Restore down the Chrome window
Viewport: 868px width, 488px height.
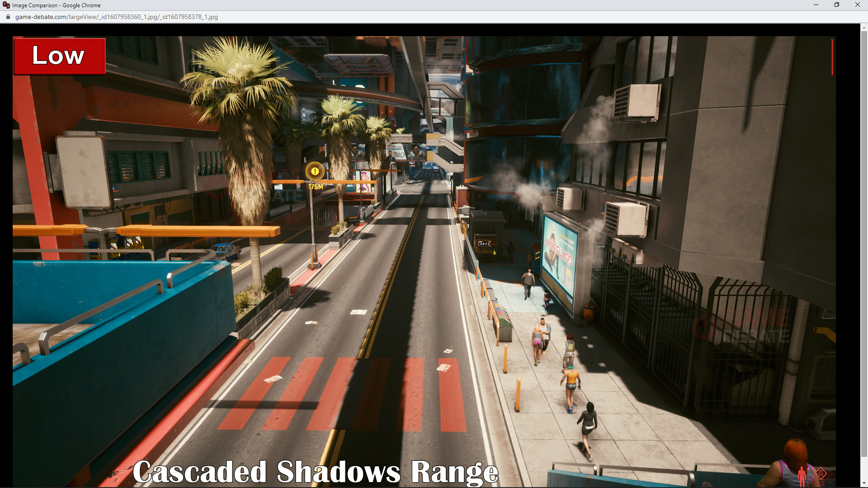(x=837, y=5)
